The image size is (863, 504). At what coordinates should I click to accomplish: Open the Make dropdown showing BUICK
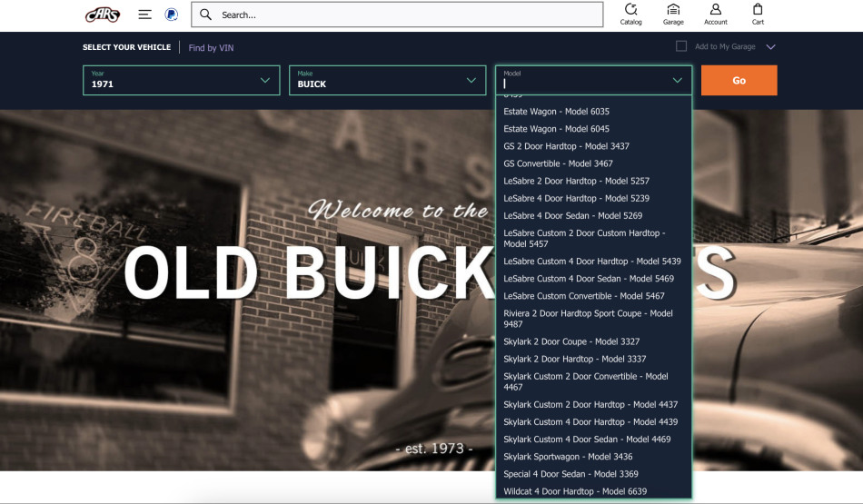pyautogui.click(x=387, y=80)
